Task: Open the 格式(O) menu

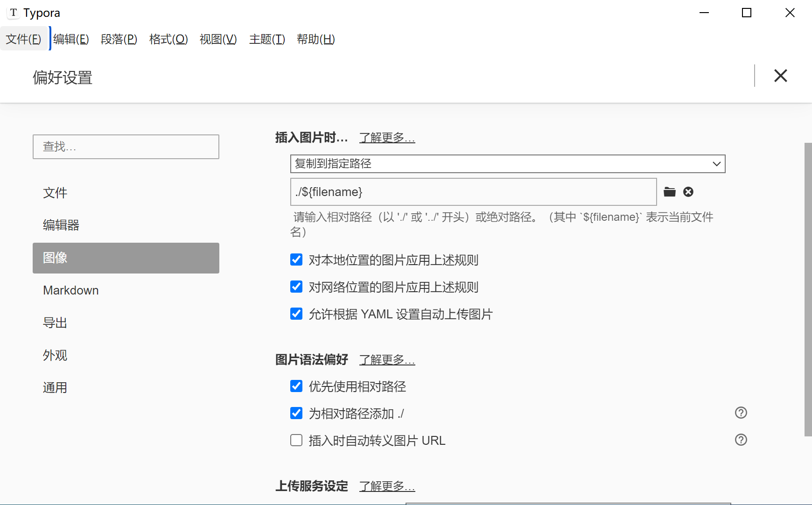Action: pyautogui.click(x=168, y=39)
